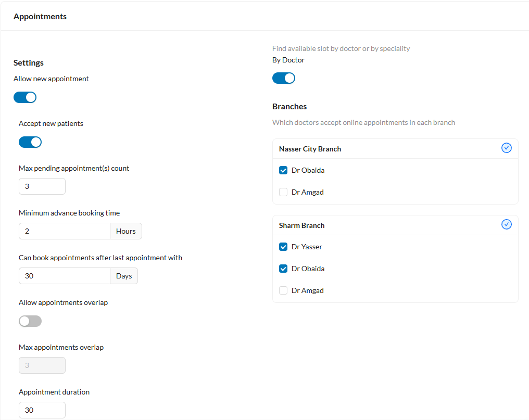Click 'Find available slot by doctor' text
Image resolution: width=529 pixels, height=420 pixels.
click(341, 48)
